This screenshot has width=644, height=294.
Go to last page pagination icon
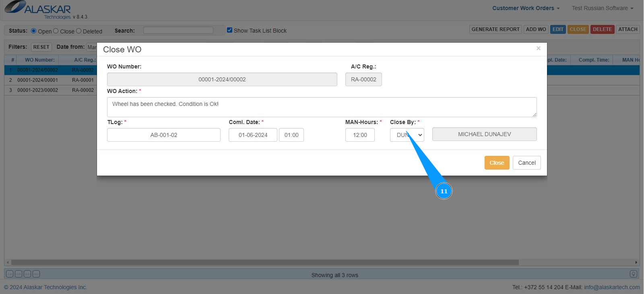coord(36,274)
